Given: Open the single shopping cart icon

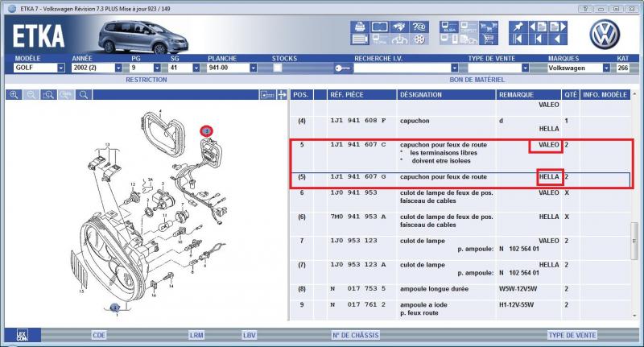Looking at the screenshot, I should point(489,39).
